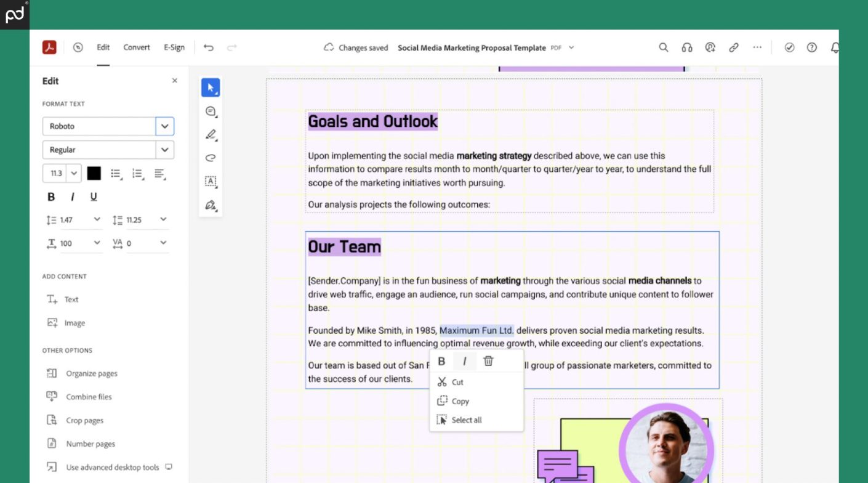Screen dimensions: 868x483
Task: Switch to the Convert tab
Action: coord(136,47)
